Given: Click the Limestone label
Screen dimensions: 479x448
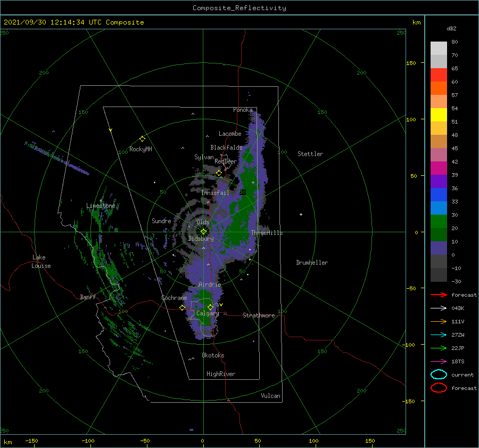Looking at the screenshot, I should pos(101,206).
